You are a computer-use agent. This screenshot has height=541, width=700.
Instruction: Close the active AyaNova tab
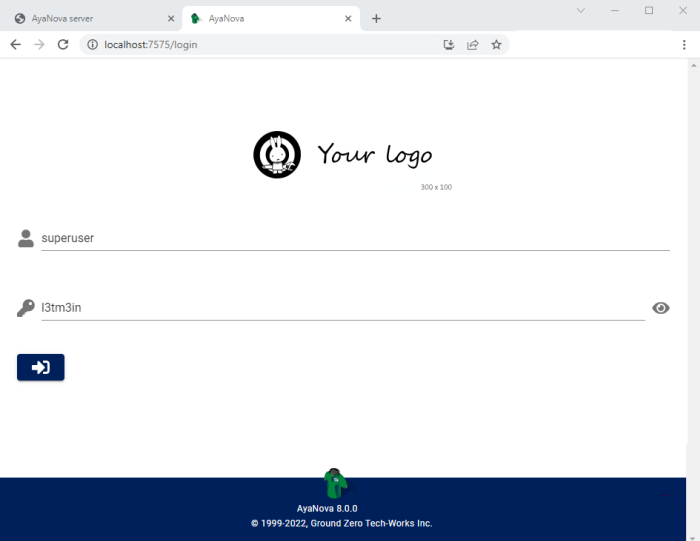click(x=348, y=19)
